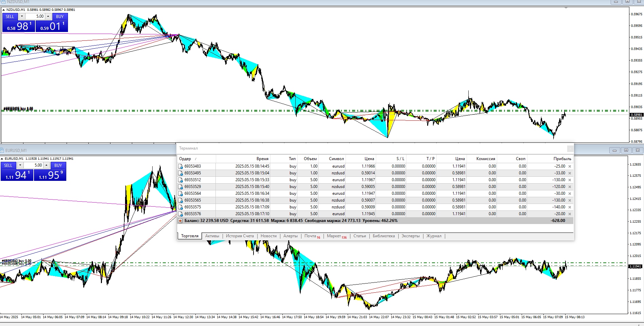
Task: Increase volume on EURUSD trade panel
Action: [47, 165]
